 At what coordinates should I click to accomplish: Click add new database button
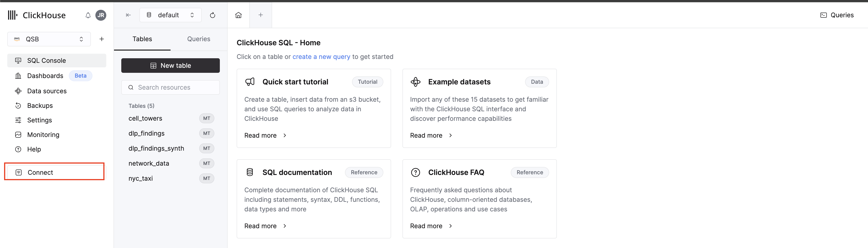click(x=101, y=39)
